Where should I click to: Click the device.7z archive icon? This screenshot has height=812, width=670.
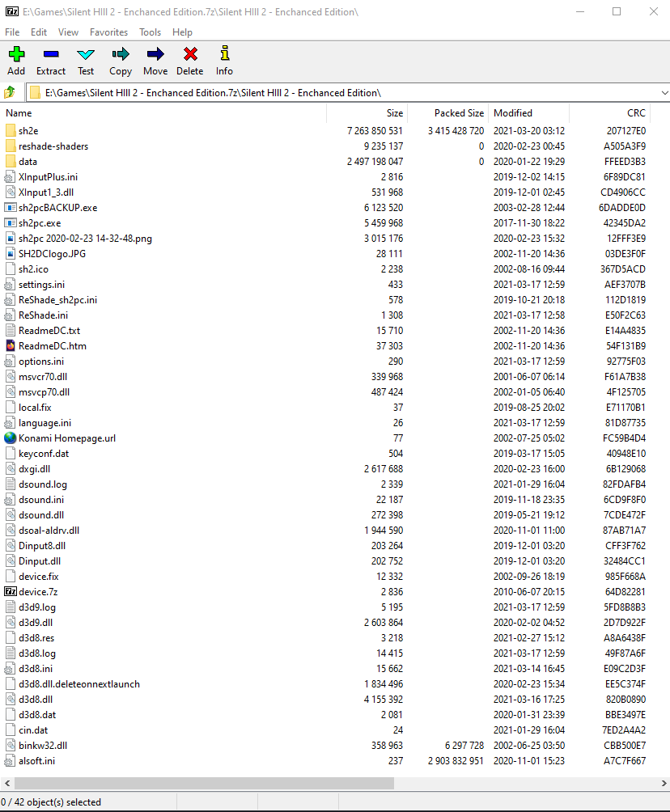(11, 591)
